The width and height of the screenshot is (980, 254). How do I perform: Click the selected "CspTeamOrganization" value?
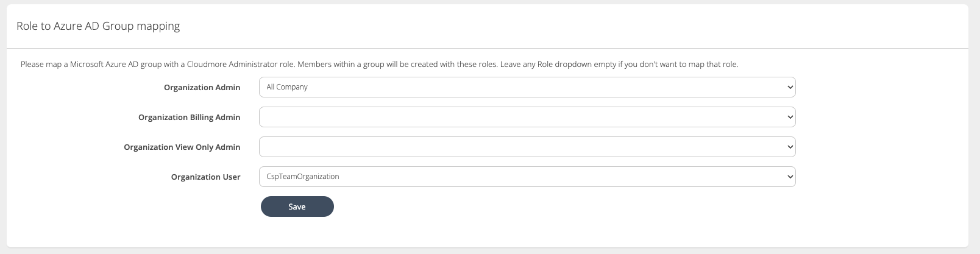(303, 177)
